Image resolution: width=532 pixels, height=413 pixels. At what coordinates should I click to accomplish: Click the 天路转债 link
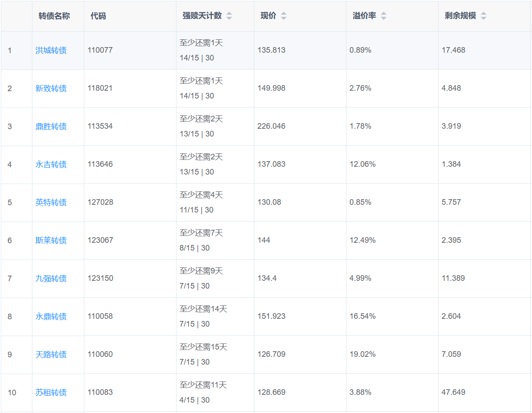(51, 355)
